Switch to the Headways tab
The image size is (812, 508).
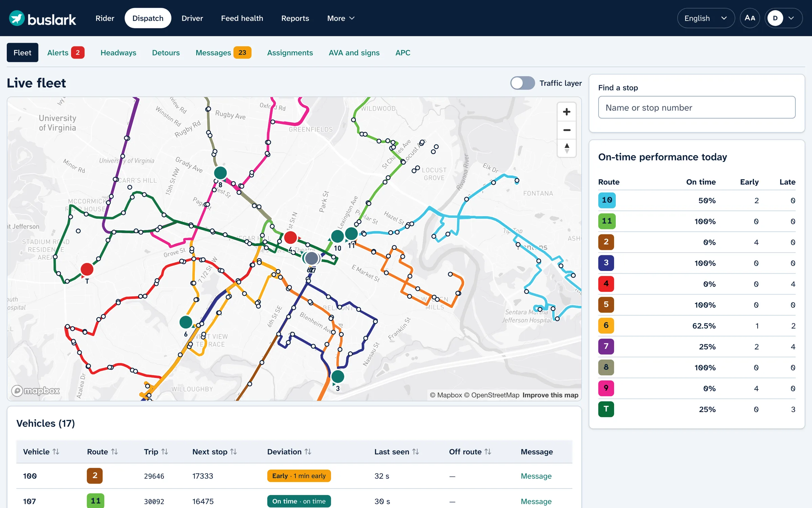118,52
